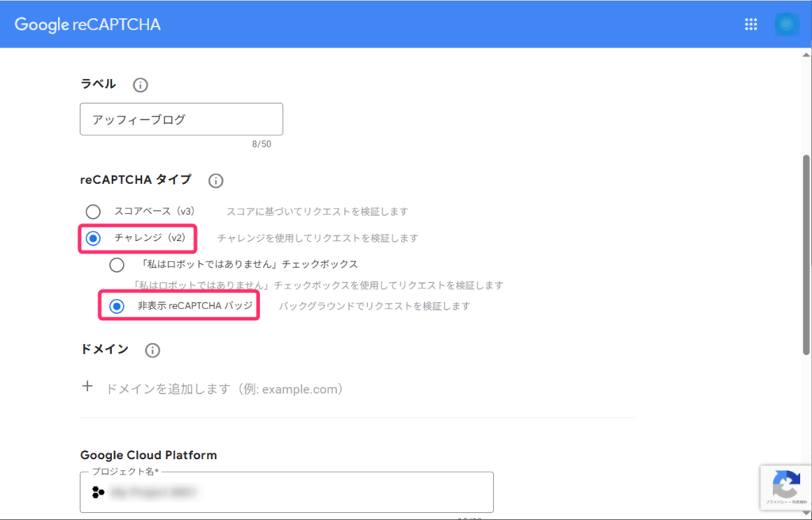Open the account avatar menu

pos(786,25)
